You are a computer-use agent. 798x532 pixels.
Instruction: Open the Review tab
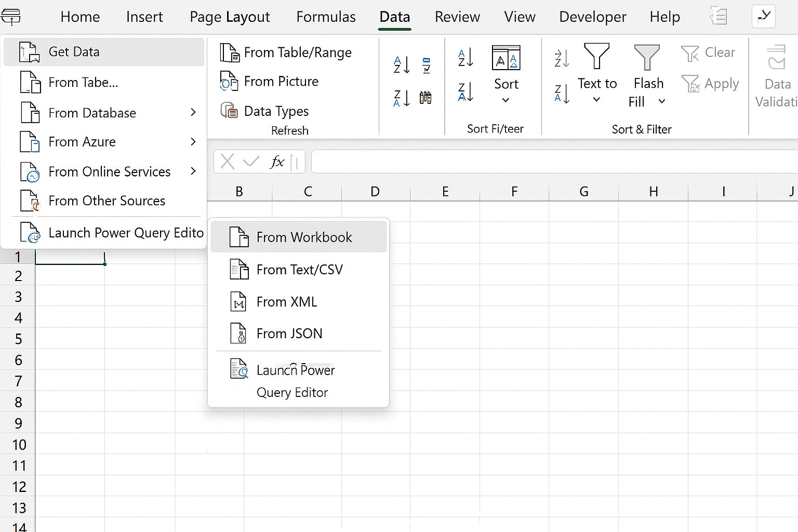(x=457, y=17)
